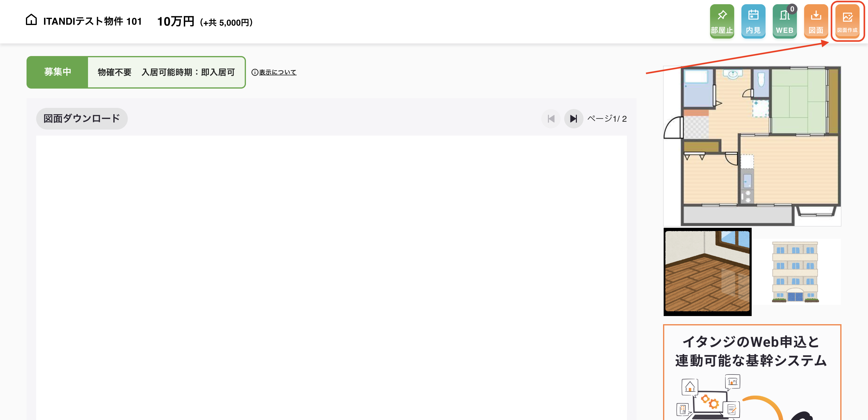Open the イタンジ 基幹システム banner
Screen dimensions: 868x420
pyautogui.click(x=752, y=372)
